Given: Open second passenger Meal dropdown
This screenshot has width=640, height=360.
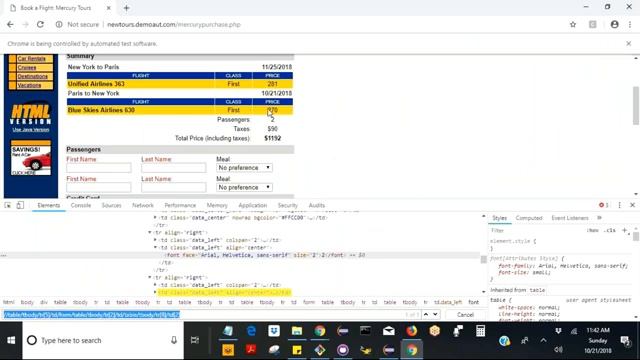Looking at the screenshot, I should point(244,187).
